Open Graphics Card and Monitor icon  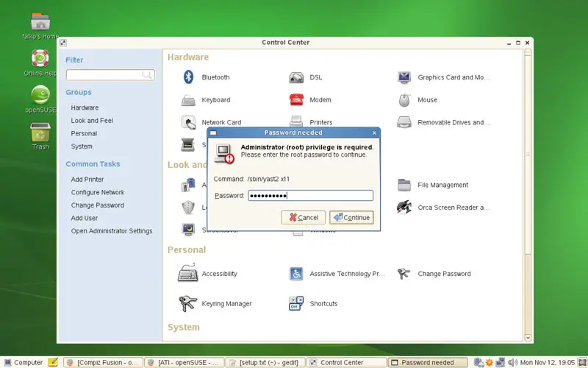[x=404, y=77]
